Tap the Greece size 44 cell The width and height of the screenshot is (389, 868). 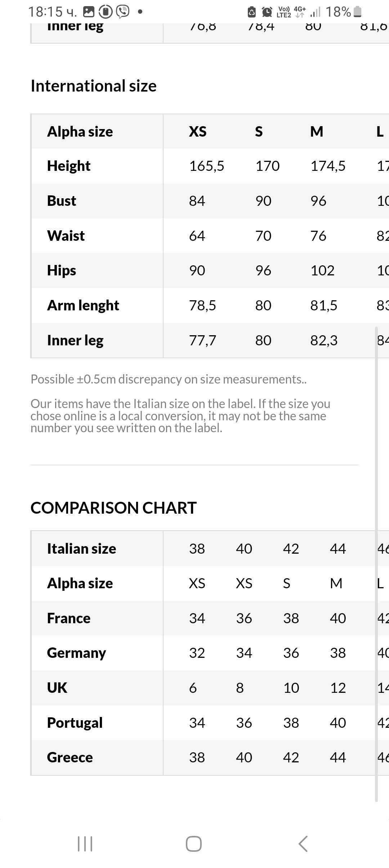point(338,757)
